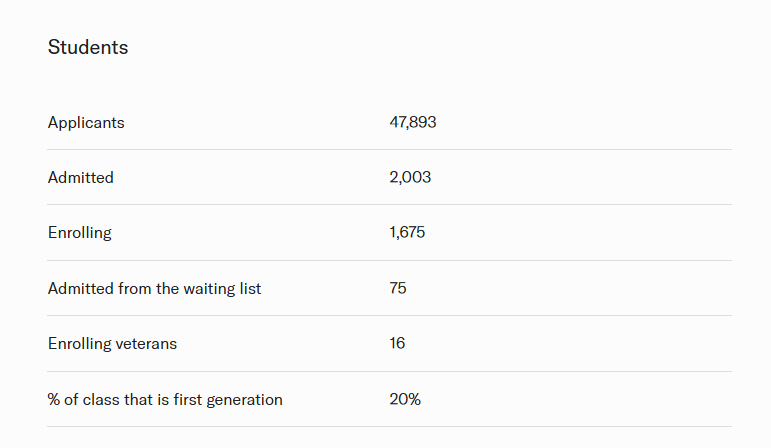771x448 pixels.
Task: Click the 2,003 admitted value
Action: tap(410, 177)
